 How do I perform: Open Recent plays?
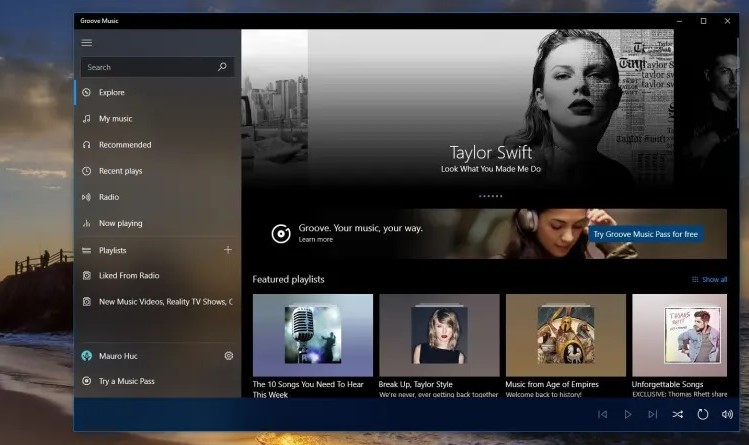click(x=158, y=171)
